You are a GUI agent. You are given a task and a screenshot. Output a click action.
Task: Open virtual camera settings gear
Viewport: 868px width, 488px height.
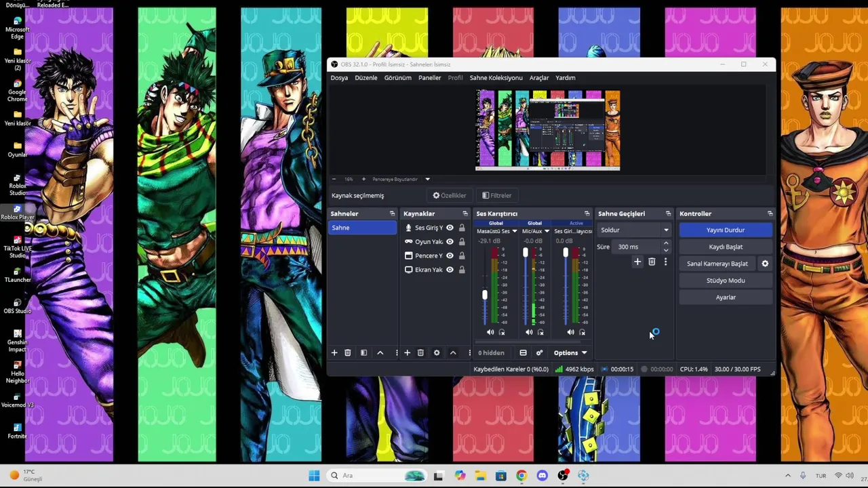(765, 264)
